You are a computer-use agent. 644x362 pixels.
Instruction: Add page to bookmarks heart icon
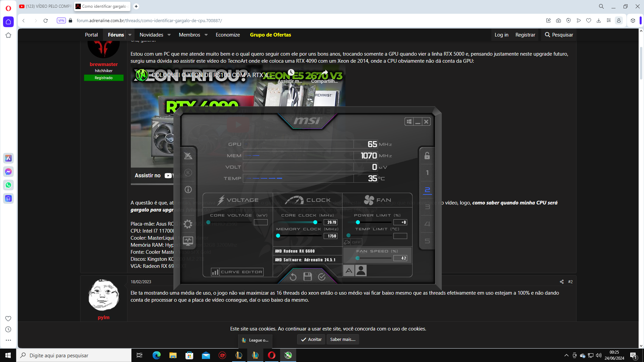pyautogui.click(x=589, y=20)
